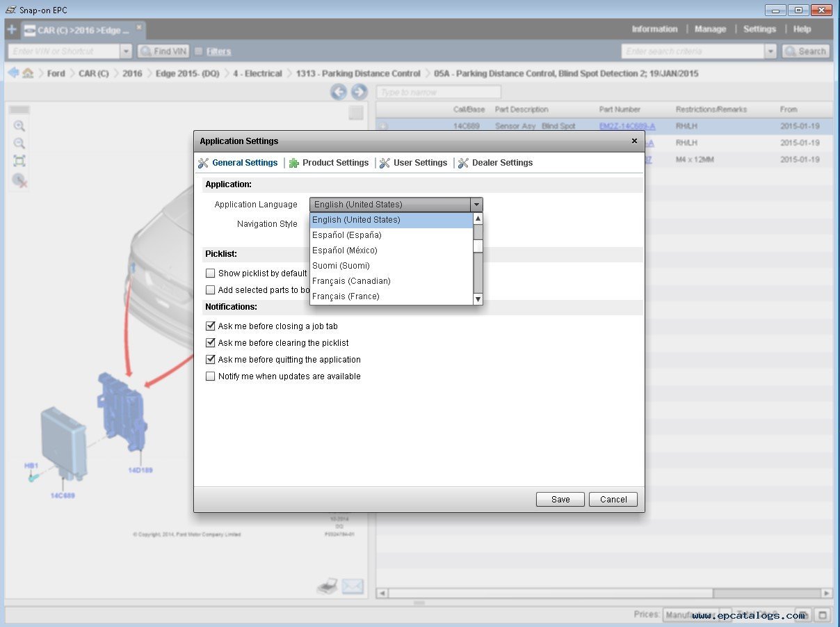Switch to Product Settings tab
Screen dimensions: 840x627
[x=335, y=163]
